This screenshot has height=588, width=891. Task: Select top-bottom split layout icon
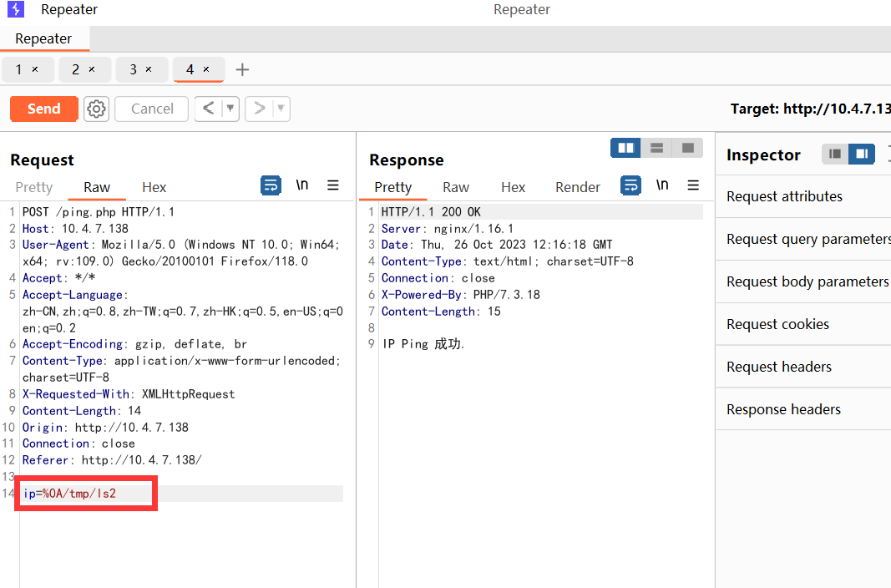tap(656, 148)
